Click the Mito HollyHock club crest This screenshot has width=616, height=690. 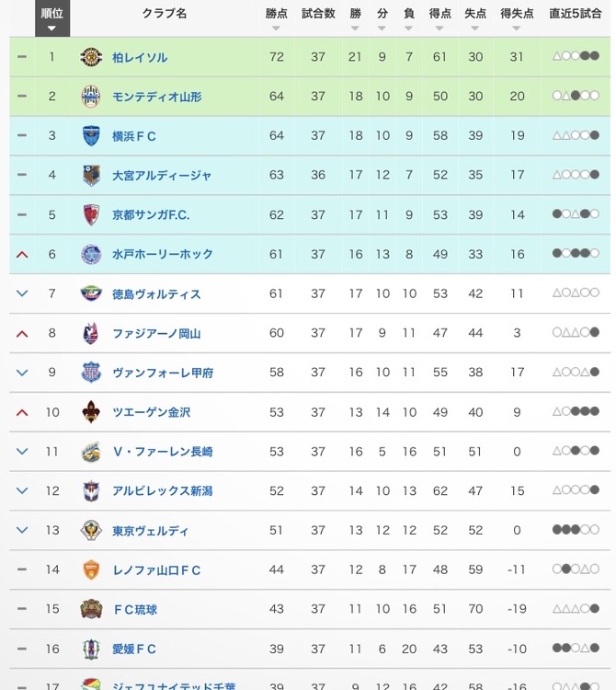tap(91, 254)
